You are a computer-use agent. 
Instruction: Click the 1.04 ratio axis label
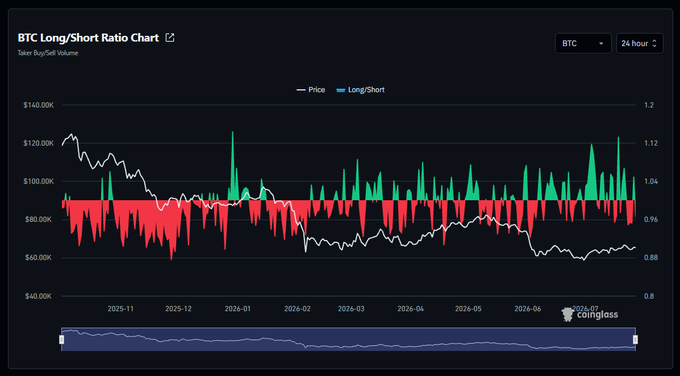point(651,181)
